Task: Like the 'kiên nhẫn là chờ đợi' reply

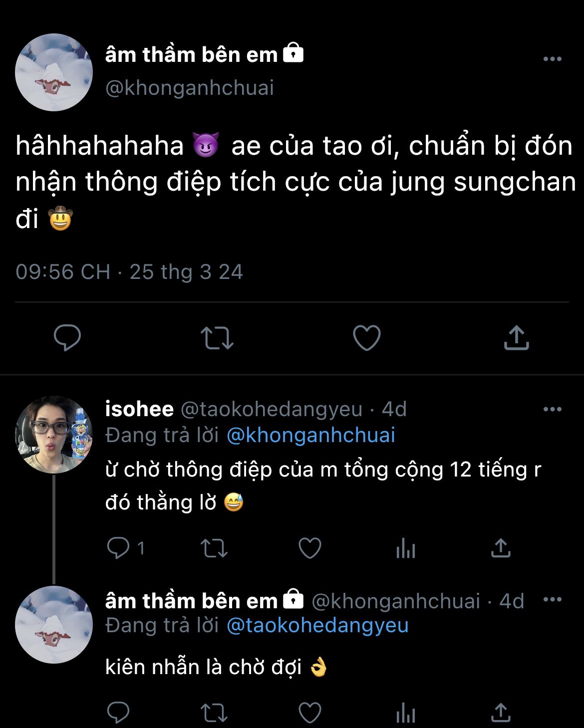Action: pos(309,713)
